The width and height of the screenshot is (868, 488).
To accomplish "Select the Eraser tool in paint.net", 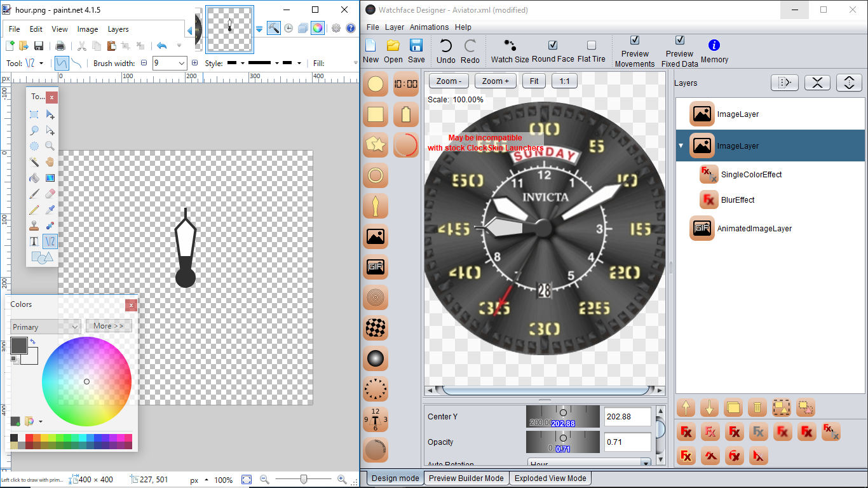I will click(x=50, y=194).
